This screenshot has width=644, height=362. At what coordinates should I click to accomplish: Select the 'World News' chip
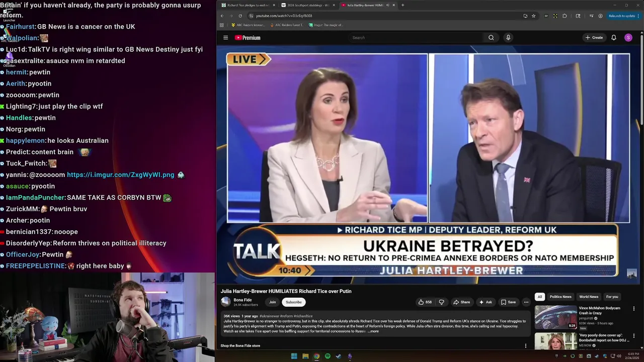click(x=589, y=297)
